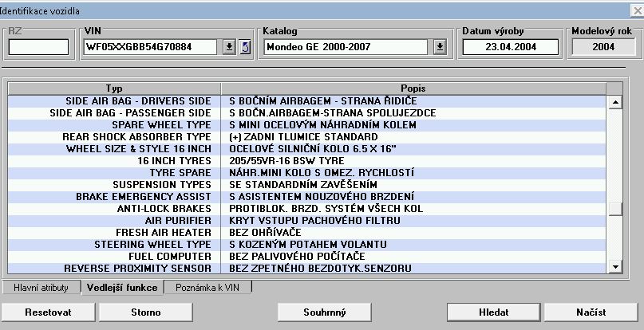This screenshot has width=644, height=330.
Task: Expand the Katalog dropdown
Action: (x=440, y=47)
